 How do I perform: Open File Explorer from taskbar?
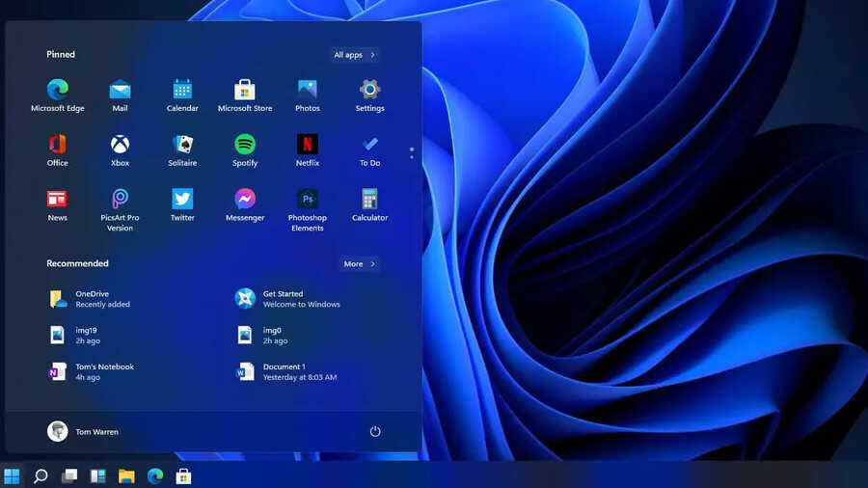(x=126, y=475)
